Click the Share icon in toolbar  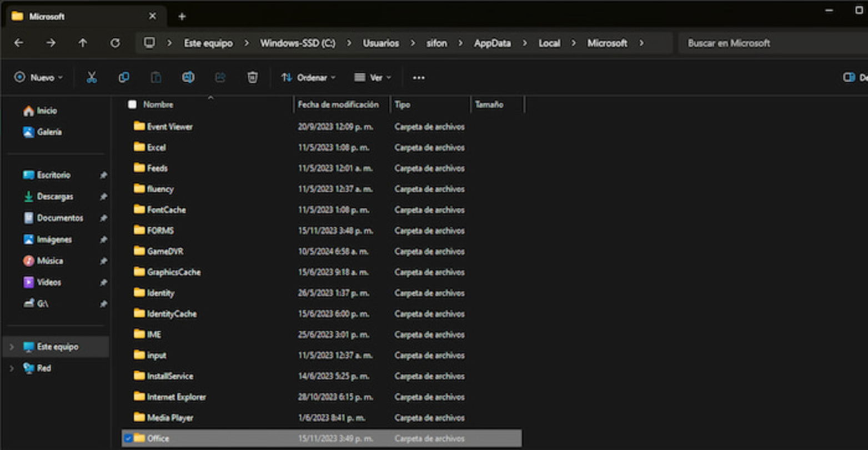220,77
